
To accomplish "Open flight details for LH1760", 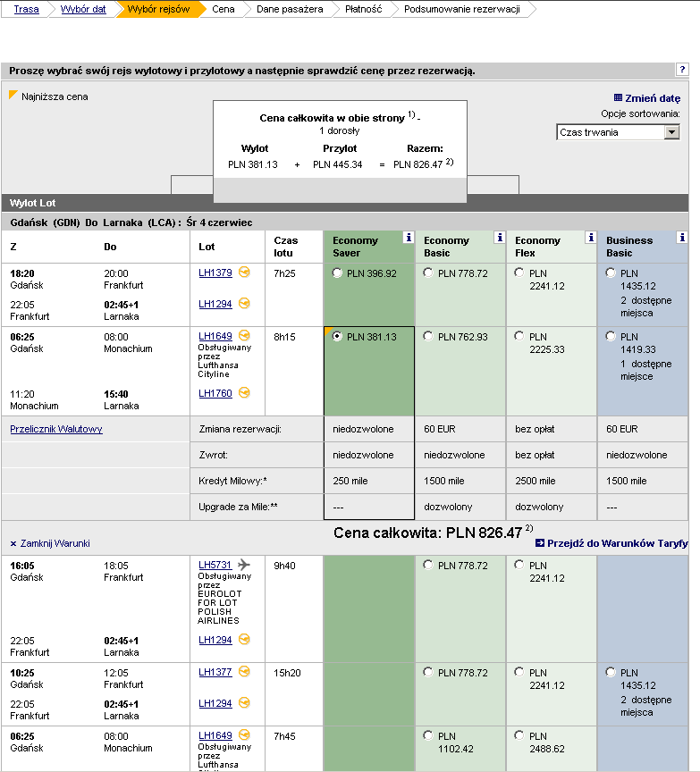I will click(x=215, y=393).
